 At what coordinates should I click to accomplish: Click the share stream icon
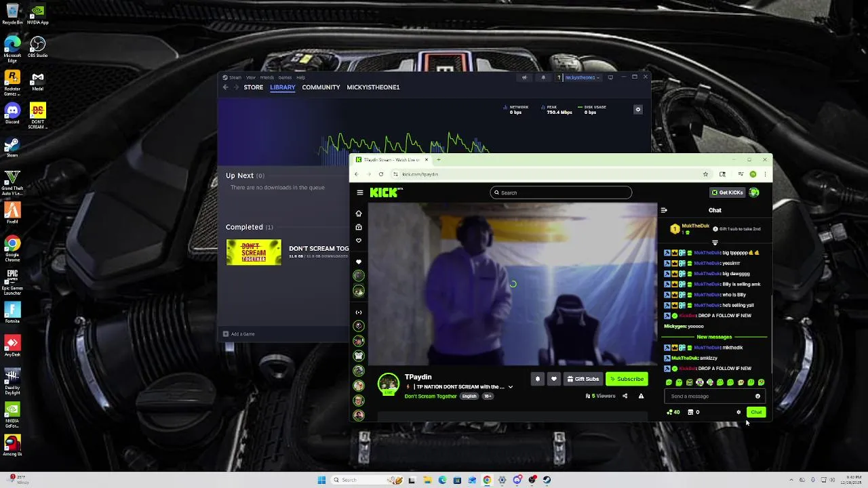625,396
